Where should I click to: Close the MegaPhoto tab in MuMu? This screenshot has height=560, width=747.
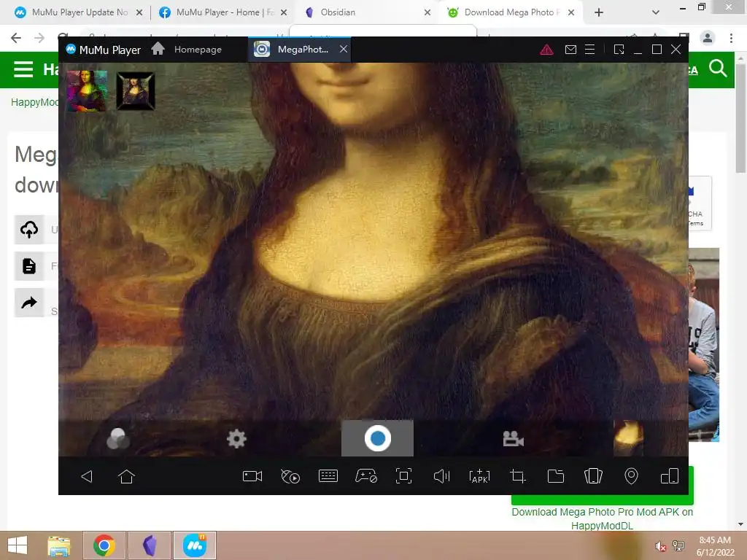343,49
